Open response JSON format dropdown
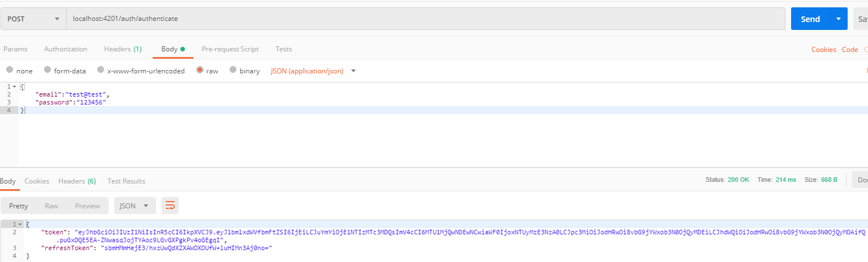 click(x=135, y=206)
